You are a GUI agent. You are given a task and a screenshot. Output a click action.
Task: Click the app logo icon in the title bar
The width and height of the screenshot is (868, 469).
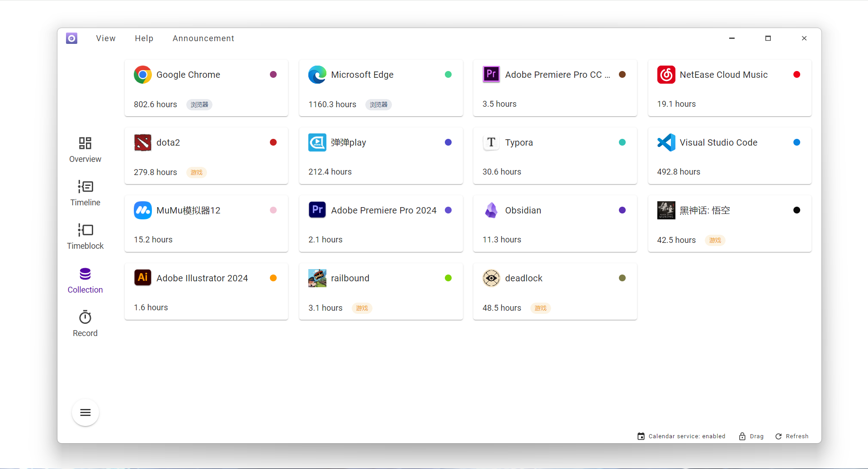click(x=71, y=38)
